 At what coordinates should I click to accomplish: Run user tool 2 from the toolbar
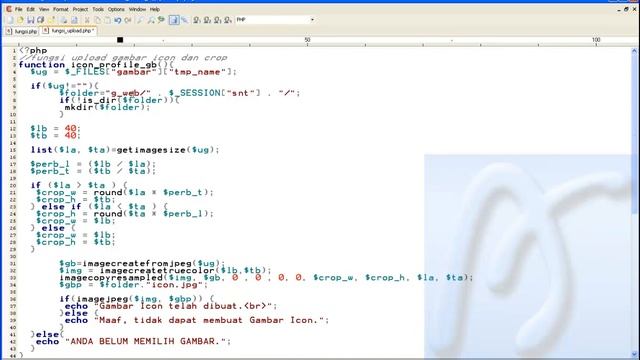coord(207,20)
